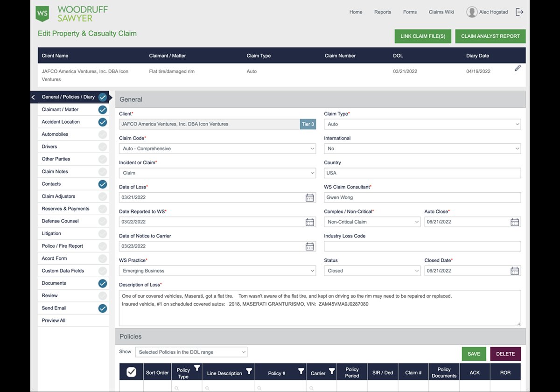Open the Claim Notes section

coord(73,171)
